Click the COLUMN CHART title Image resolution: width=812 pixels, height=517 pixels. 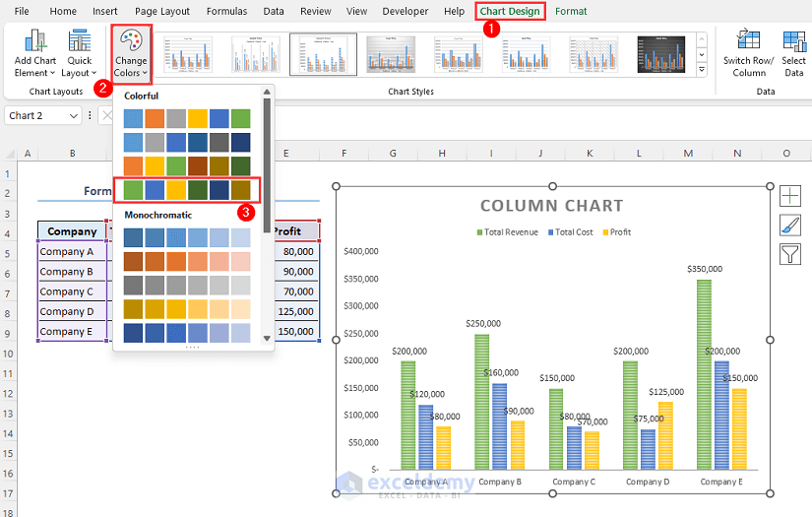(551, 206)
